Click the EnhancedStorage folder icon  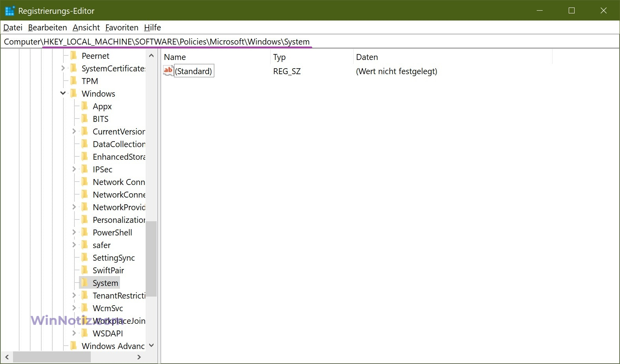pos(84,157)
